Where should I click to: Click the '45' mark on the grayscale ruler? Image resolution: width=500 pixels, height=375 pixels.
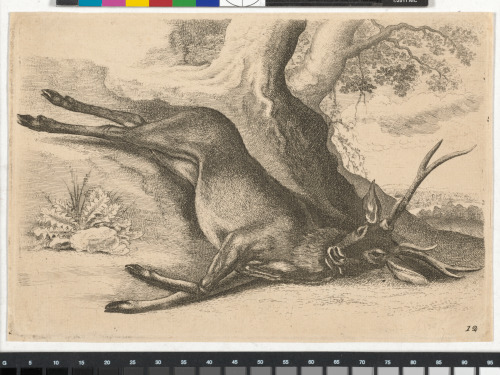(235, 362)
